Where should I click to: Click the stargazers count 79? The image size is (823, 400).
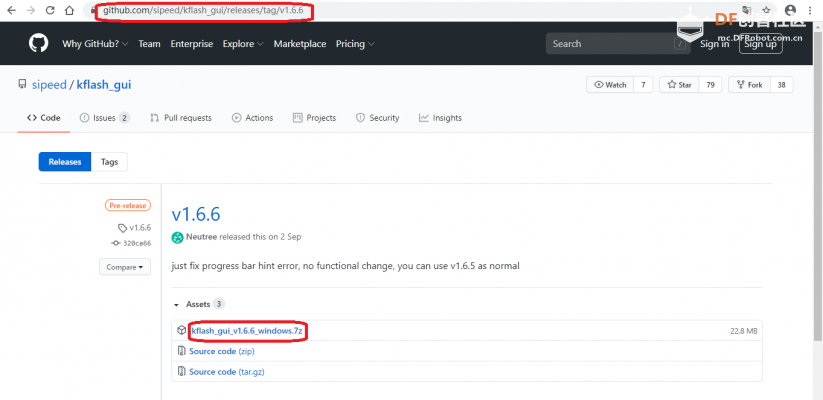pyautogui.click(x=710, y=85)
